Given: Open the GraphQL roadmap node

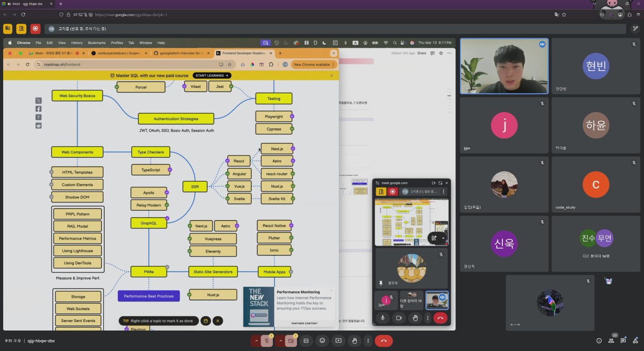Looking at the screenshot, I should [x=148, y=223].
